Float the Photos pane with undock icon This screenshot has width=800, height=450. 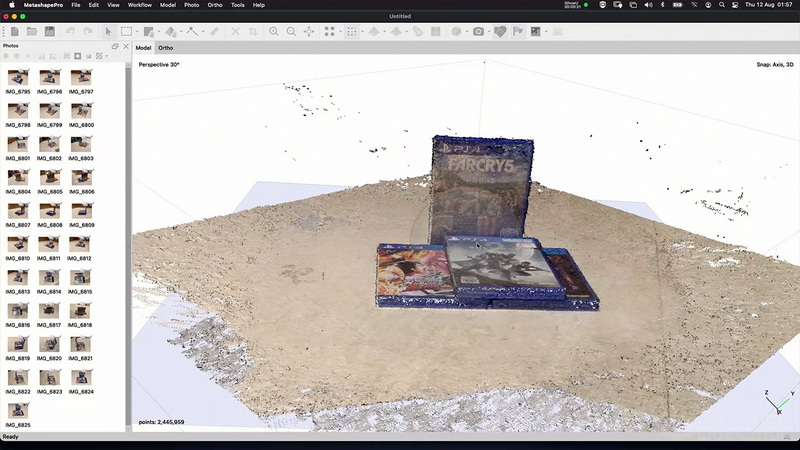click(115, 46)
